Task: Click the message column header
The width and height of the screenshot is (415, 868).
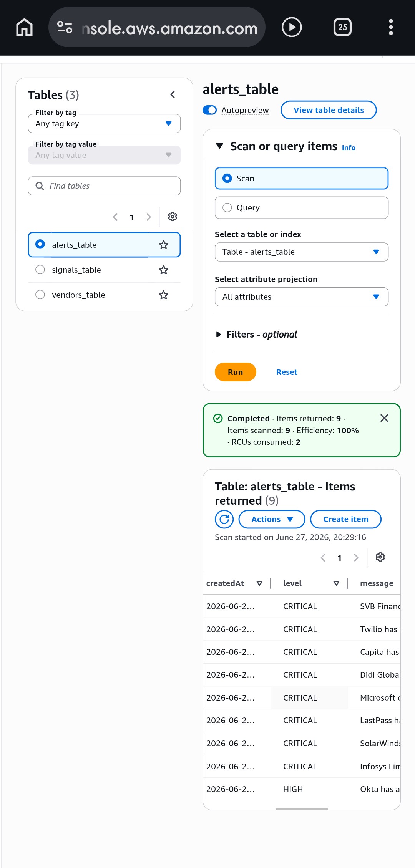Action: 377,583
